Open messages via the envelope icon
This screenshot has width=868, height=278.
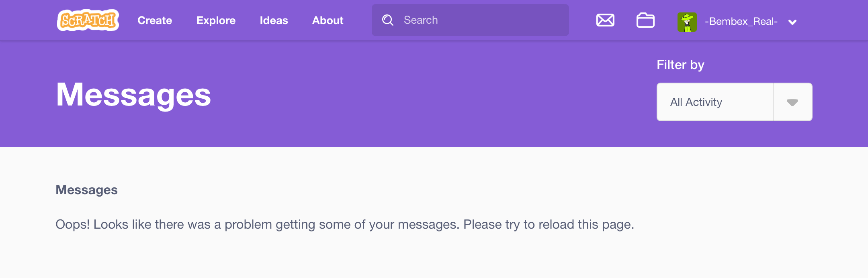605,20
